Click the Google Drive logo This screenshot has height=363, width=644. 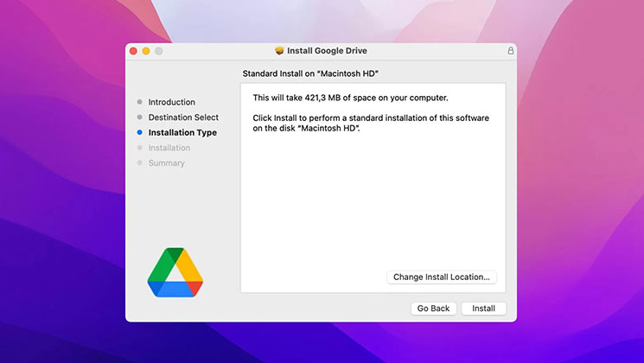[175, 272]
